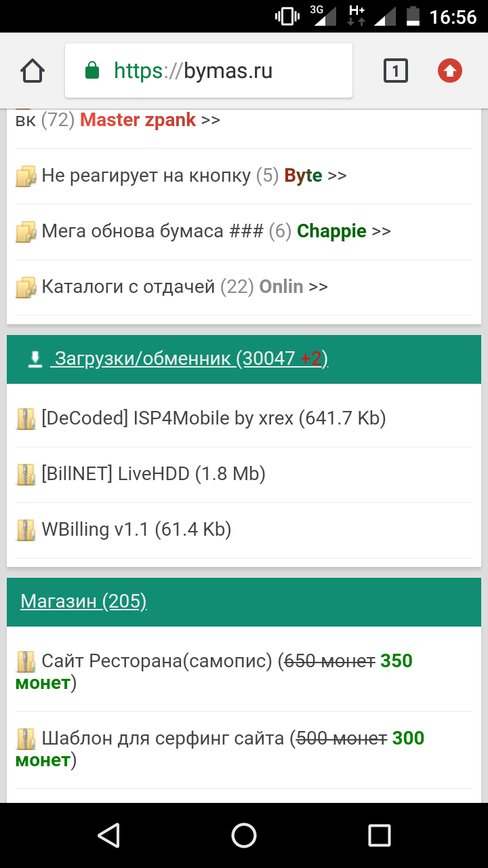Tap the red update arrow menu icon
This screenshot has width=488, height=868.
pyautogui.click(x=450, y=71)
